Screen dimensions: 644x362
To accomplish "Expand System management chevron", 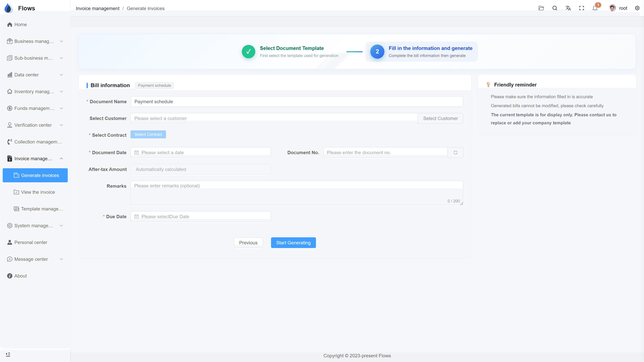I will (x=61, y=226).
